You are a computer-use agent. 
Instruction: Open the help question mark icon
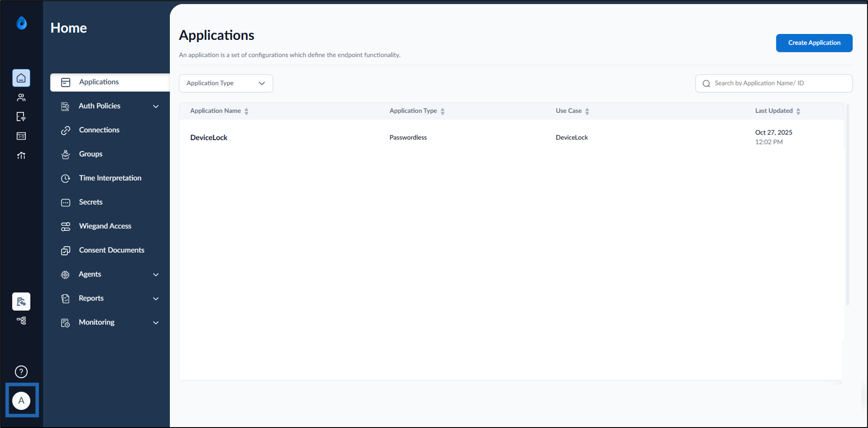pyautogui.click(x=21, y=372)
